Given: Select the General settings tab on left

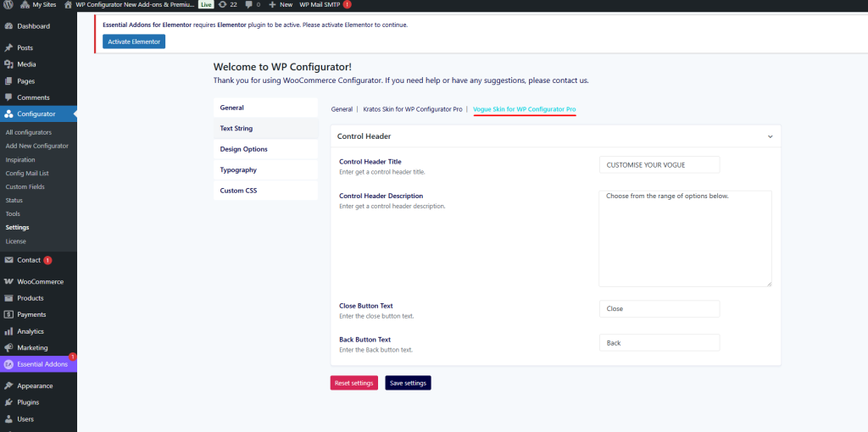Looking at the screenshot, I should pos(265,108).
